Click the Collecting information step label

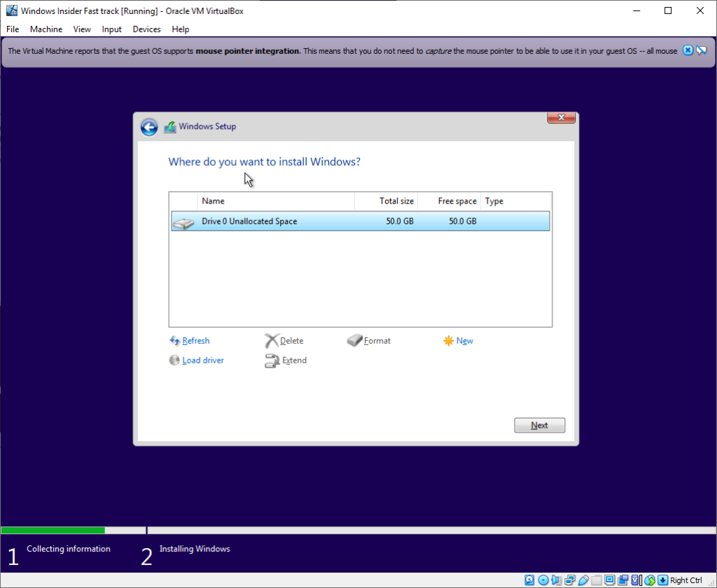69,549
